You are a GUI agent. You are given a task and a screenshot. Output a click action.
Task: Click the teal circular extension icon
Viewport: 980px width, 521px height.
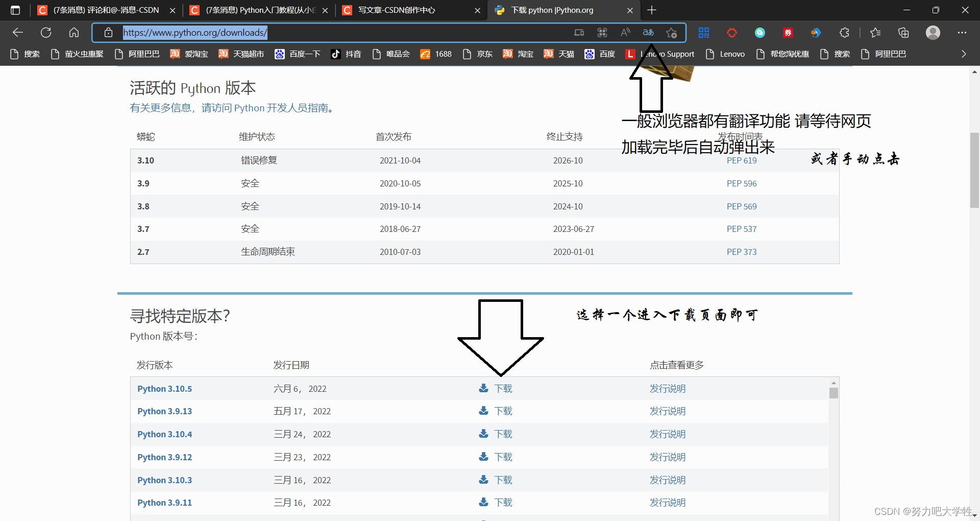(760, 33)
